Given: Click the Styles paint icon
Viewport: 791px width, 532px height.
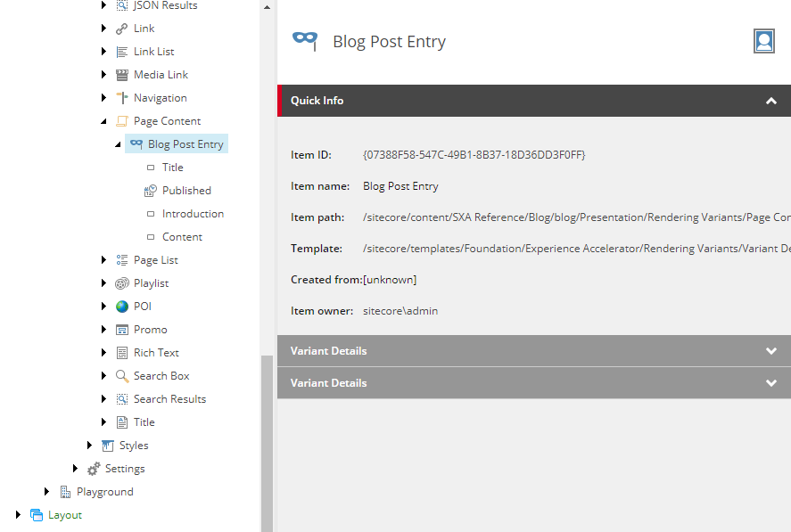Looking at the screenshot, I should (107, 446).
